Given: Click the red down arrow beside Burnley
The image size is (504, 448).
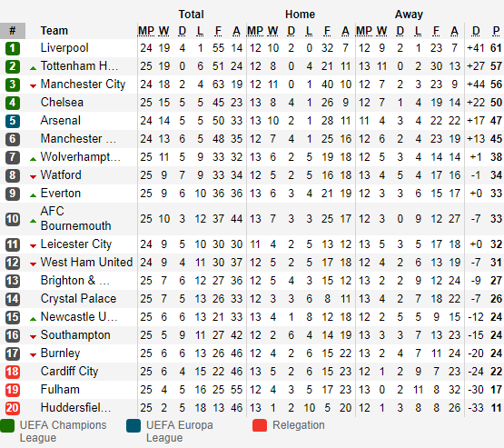Looking at the screenshot, I should [33, 355].
